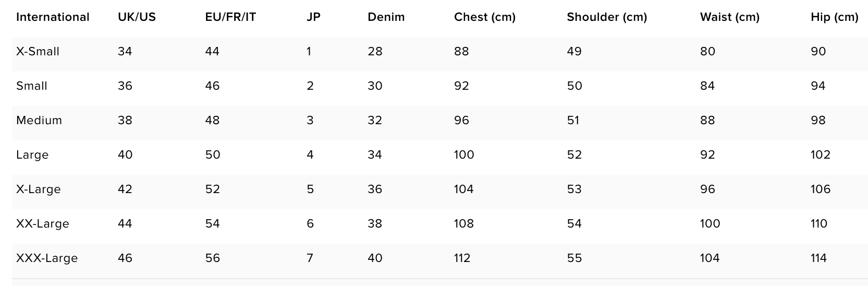
Task: Click the Small size row label
Action: coord(32,86)
